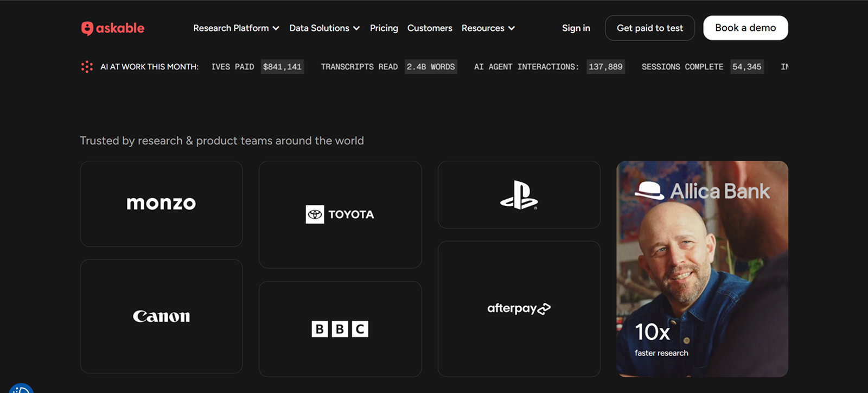
Task: Click the $841,141 incentives paid value
Action: tap(282, 67)
